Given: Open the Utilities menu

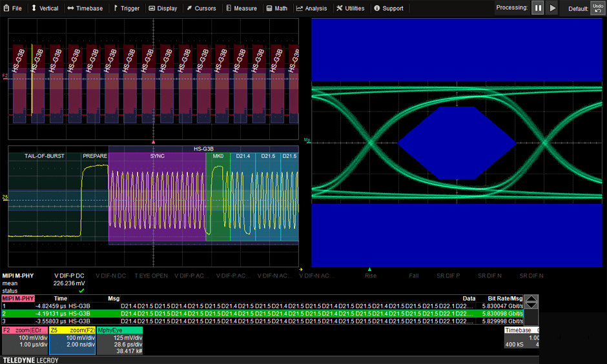Looking at the screenshot, I should coord(350,8).
